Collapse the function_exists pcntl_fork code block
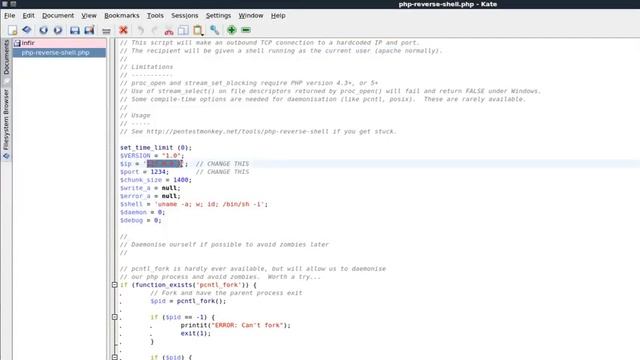This screenshot has height=360, width=640. [115, 285]
